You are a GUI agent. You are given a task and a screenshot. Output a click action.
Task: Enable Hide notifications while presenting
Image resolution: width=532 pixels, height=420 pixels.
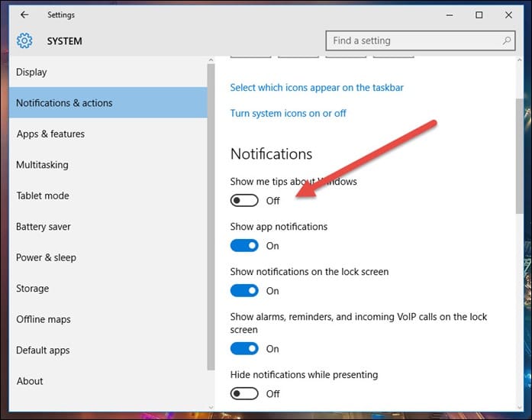pyautogui.click(x=244, y=393)
